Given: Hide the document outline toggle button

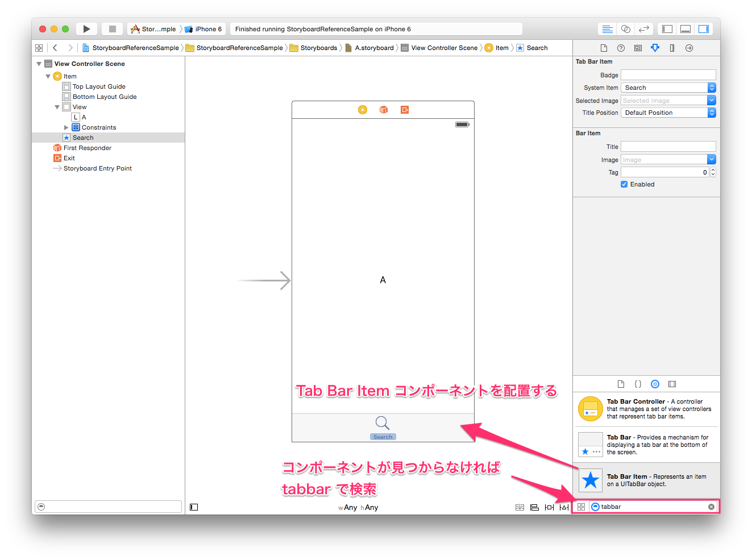Looking at the screenshot, I should pos(194,507).
